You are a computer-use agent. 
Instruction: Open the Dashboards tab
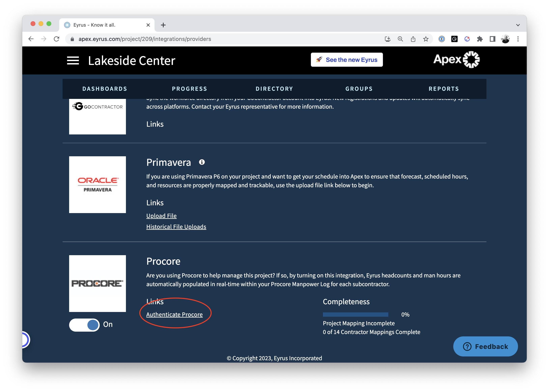(x=104, y=89)
